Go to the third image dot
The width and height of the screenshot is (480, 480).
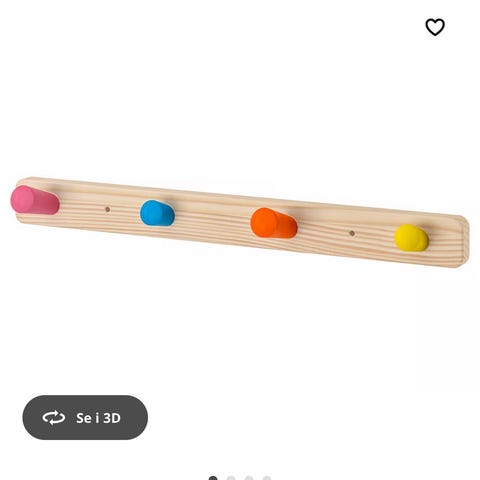click(249, 478)
